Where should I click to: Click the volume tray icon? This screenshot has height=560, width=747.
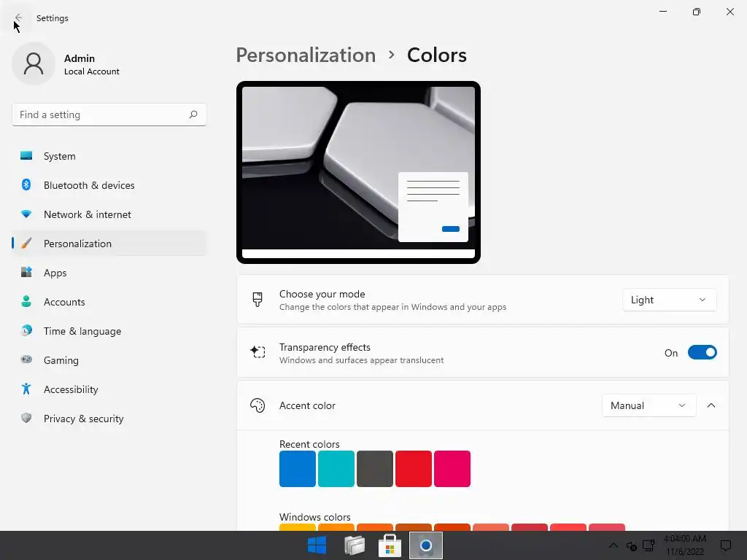point(631,545)
